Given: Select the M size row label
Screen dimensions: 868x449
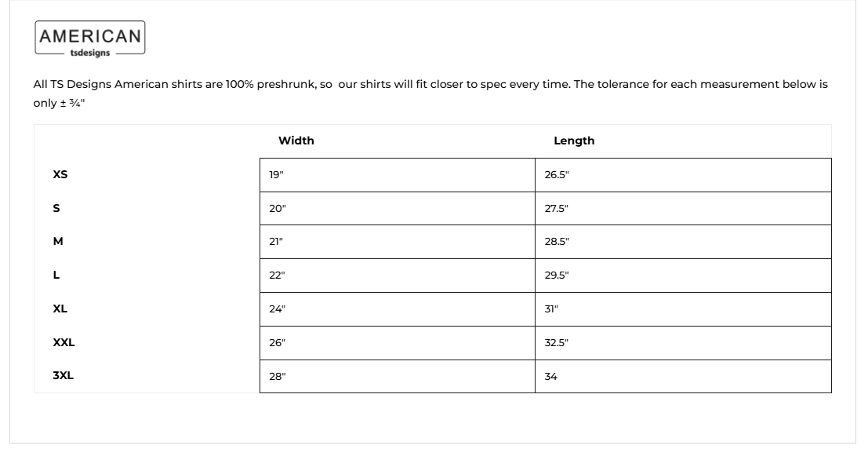Looking at the screenshot, I should (57, 242).
